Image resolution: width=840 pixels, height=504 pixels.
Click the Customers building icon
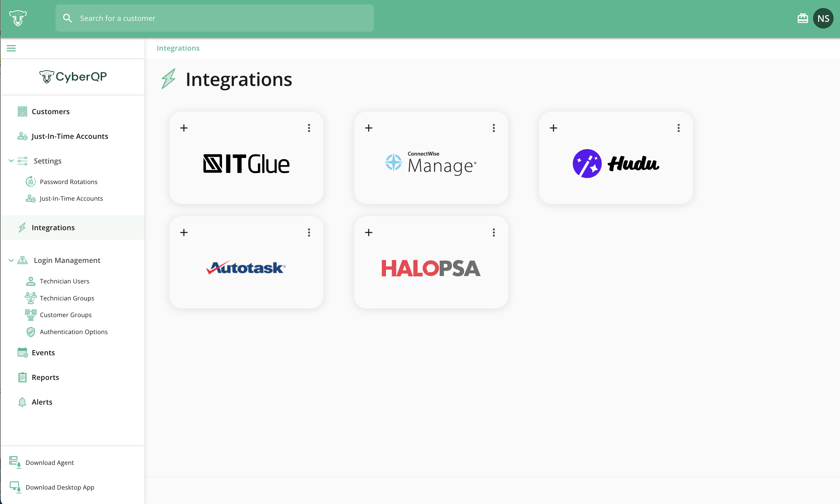click(22, 111)
